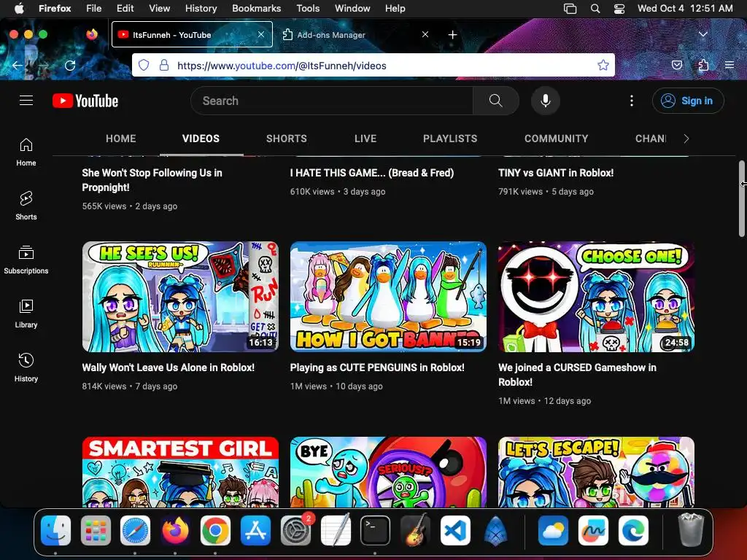Open 'Playing as CUTE PENGUINS in Roblox!' title
The image size is (747, 560).
click(x=377, y=367)
